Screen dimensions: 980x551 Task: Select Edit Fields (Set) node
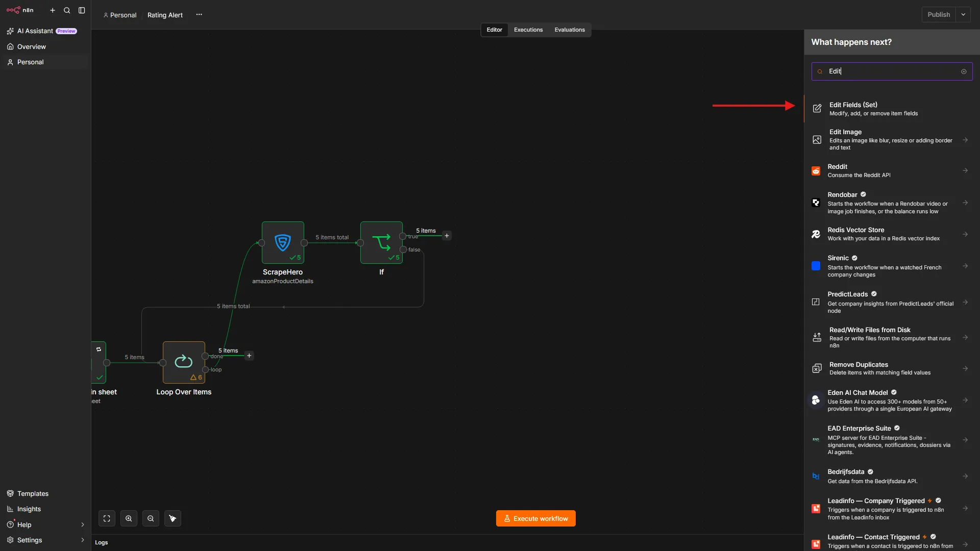892,109
